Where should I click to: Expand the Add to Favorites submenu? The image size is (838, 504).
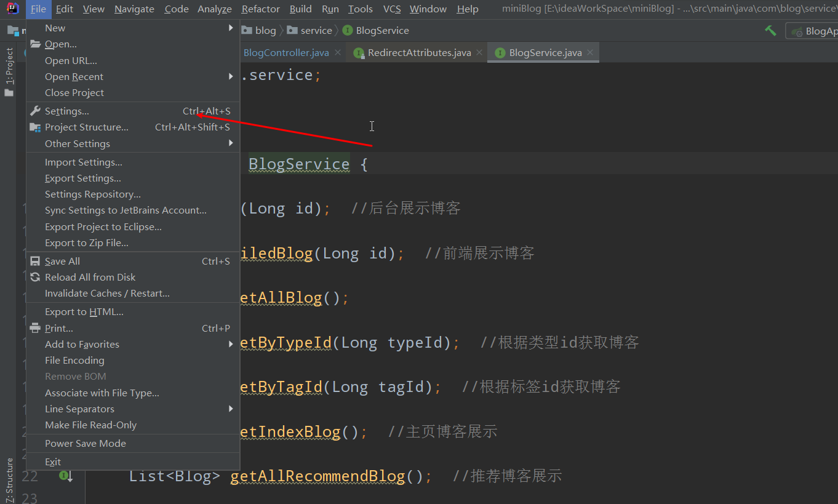[x=133, y=344]
